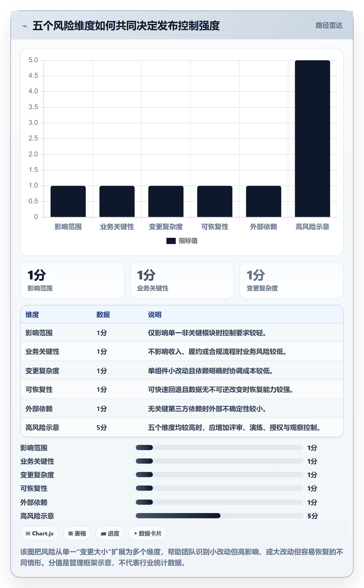Click the title 五个风险维度如何共同决定发布控制强度
The width and height of the screenshot is (364, 588).
(x=126, y=26)
